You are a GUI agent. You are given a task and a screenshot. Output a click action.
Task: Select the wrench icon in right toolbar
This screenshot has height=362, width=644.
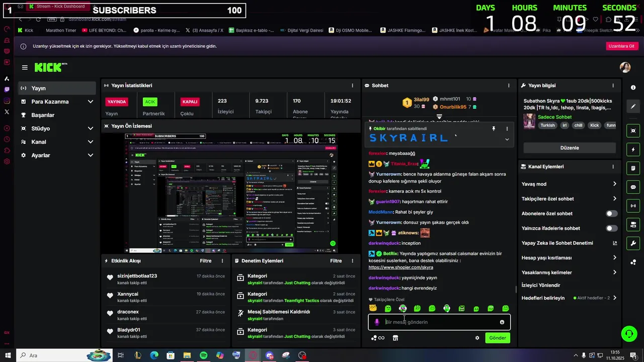click(x=633, y=243)
